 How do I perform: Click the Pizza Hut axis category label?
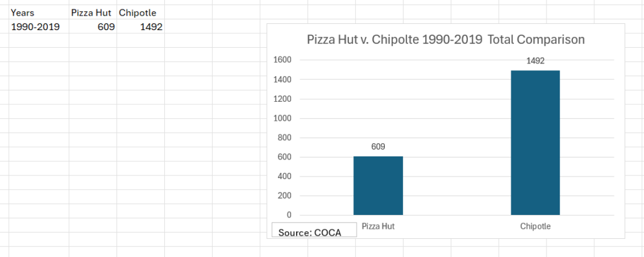point(379,226)
